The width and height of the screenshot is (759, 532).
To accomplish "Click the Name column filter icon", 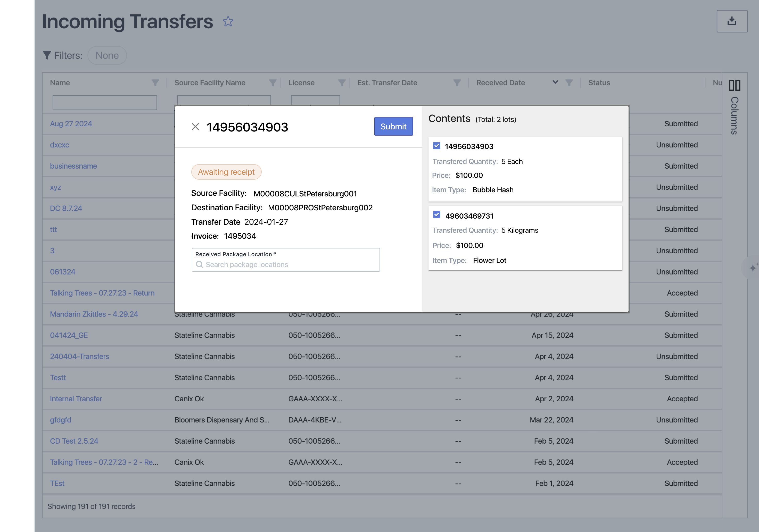I will 155,82.
